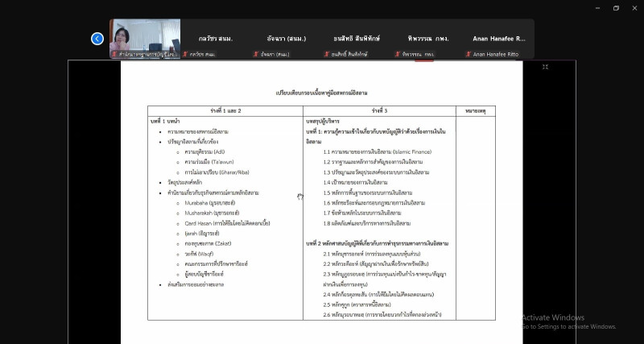Click muted mic icon beside กลวัชร สนม.
This screenshot has height=344, width=644.
coord(185,54)
